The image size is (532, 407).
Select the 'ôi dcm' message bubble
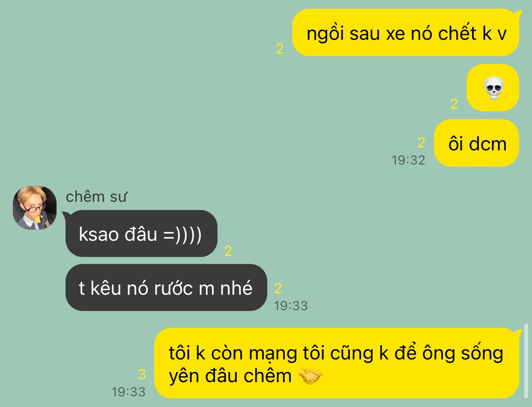pyautogui.click(x=477, y=144)
